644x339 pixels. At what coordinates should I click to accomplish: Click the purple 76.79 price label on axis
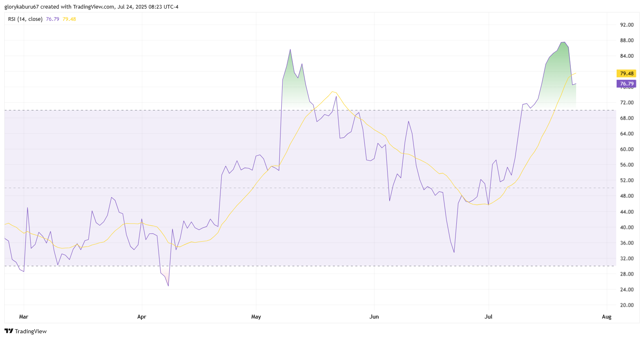[626, 84]
